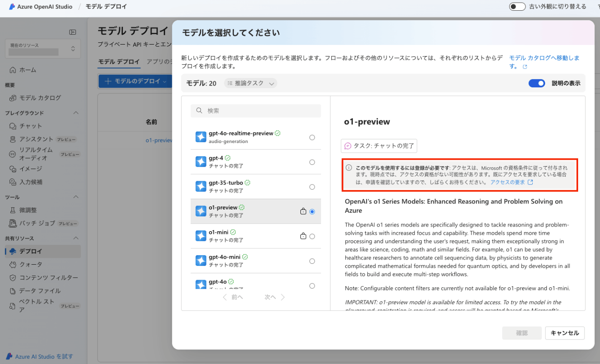Click the 検索 model search field
The height and width of the screenshot is (364, 600).
click(256, 110)
